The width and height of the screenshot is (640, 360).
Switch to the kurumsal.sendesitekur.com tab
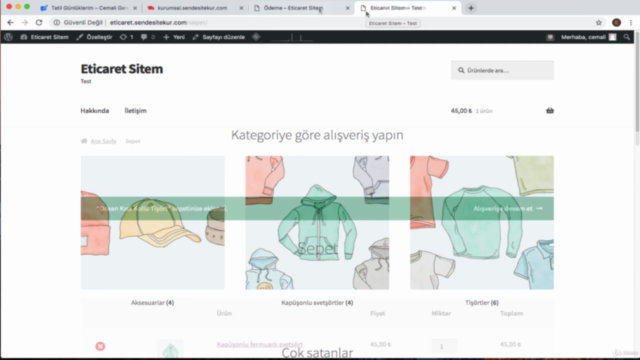click(192, 8)
